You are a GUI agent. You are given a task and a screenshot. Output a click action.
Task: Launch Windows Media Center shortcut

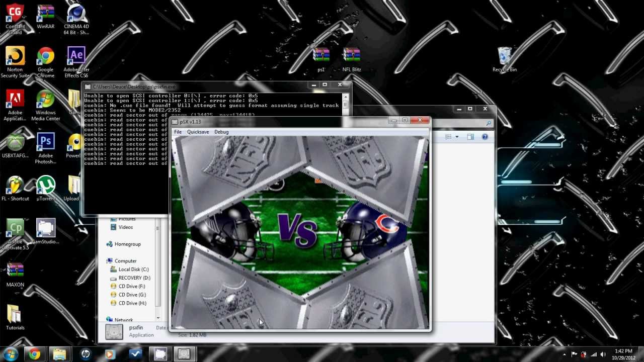pos(46,106)
